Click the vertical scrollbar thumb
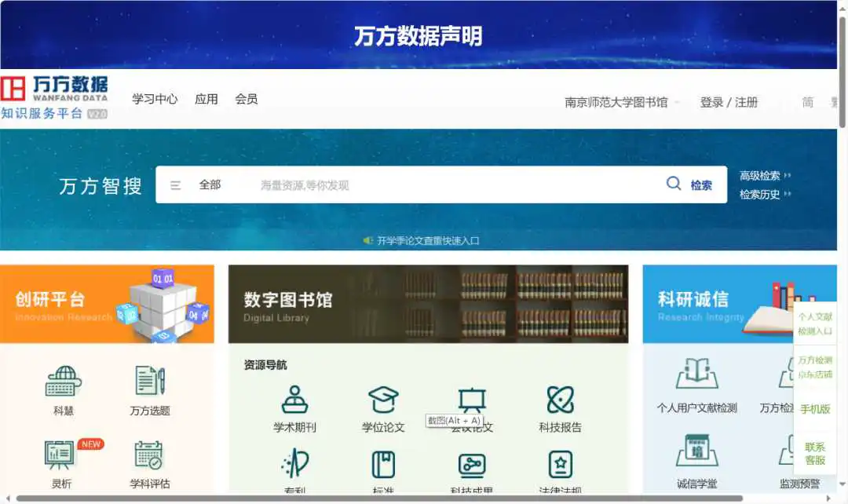 (842, 72)
